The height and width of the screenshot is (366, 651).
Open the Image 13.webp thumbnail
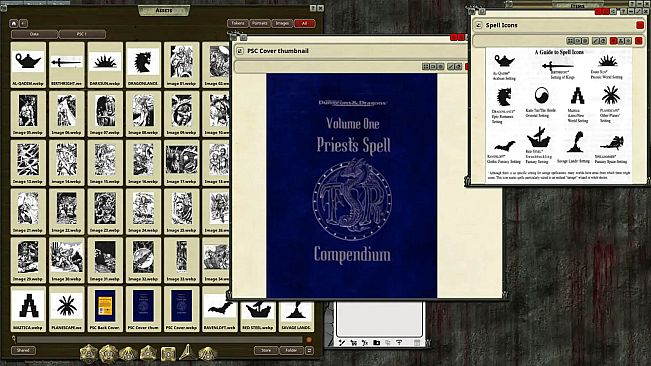(28, 163)
